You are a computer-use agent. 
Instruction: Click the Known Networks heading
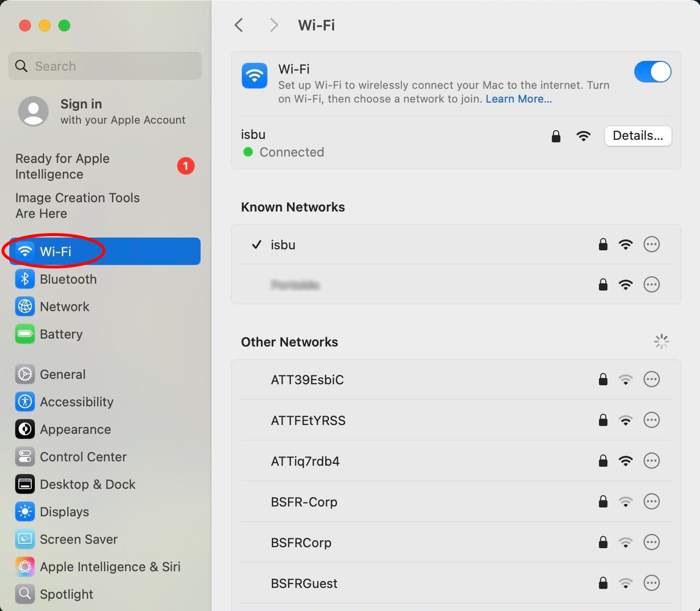click(293, 207)
